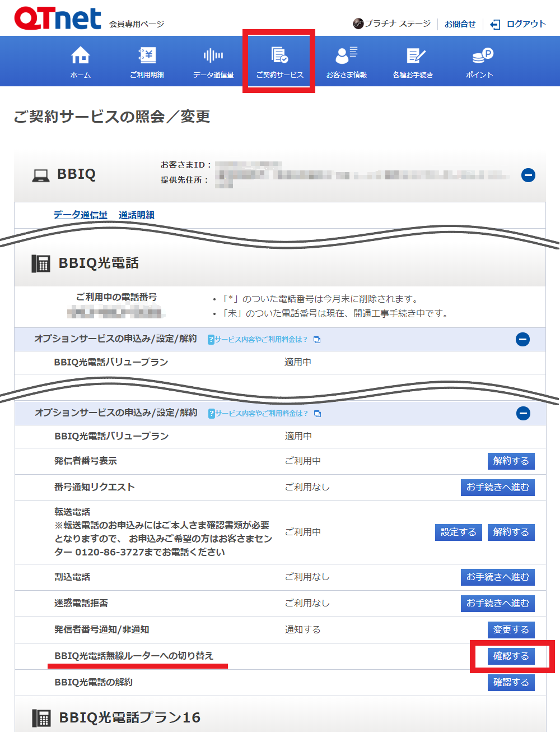560x732 pixels.
Task: Proceed for 番号通知リクエスト お手続きへ進む
Action: (497, 487)
